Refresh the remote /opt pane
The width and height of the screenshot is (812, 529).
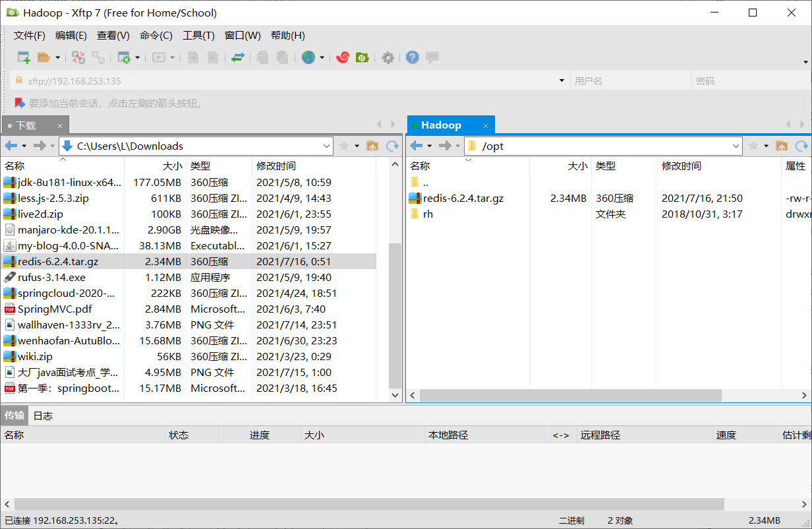[802, 146]
